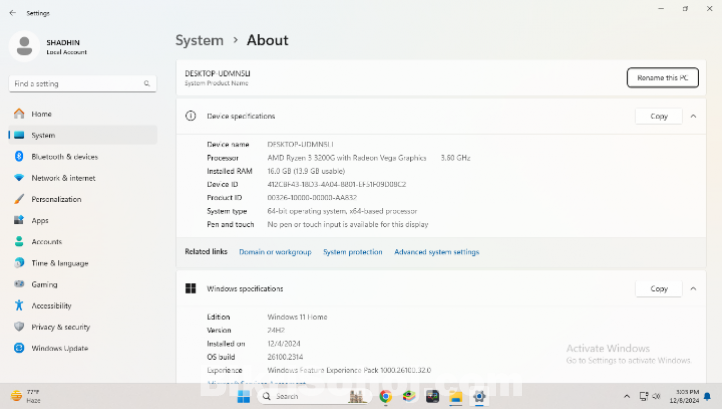Select System in the sidebar

coord(83,135)
